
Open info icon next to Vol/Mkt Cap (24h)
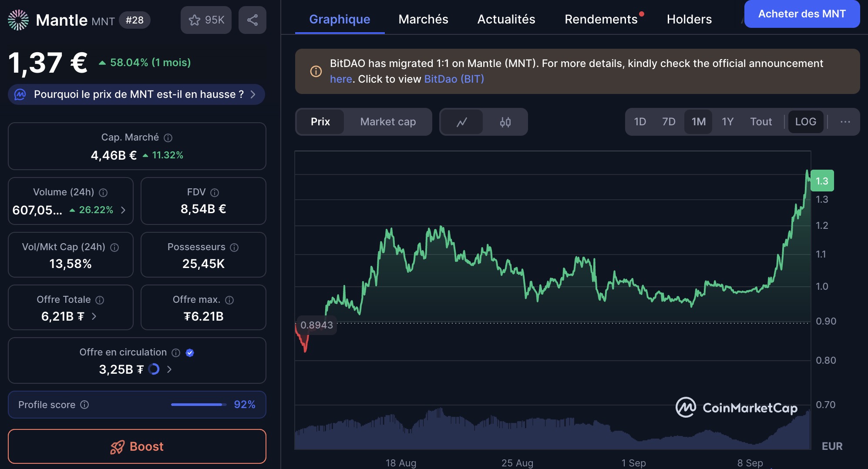pyautogui.click(x=114, y=248)
